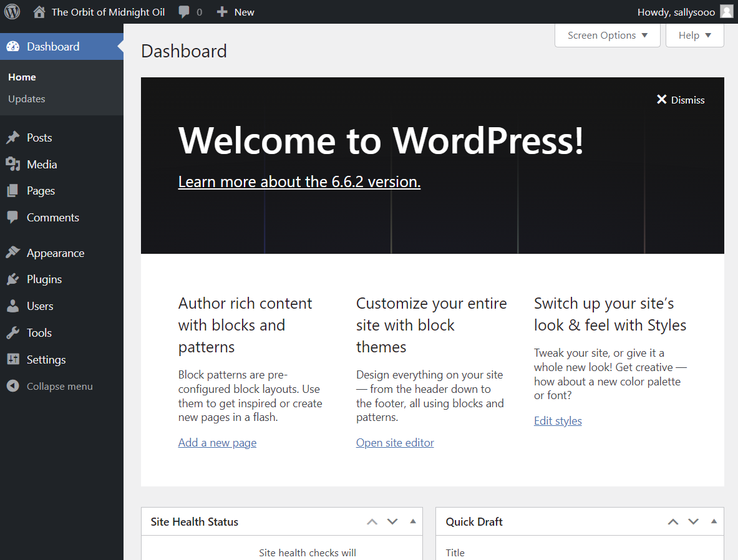Click the Dashboard page heading
Screen dimensions: 738x560
[x=184, y=51]
